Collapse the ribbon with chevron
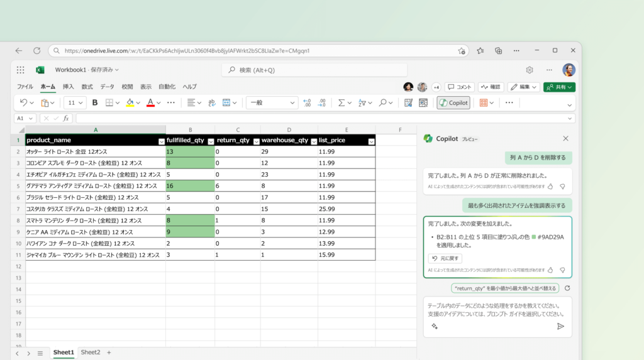The height and width of the screenshot is (360, 644). (x=569, y=106)
